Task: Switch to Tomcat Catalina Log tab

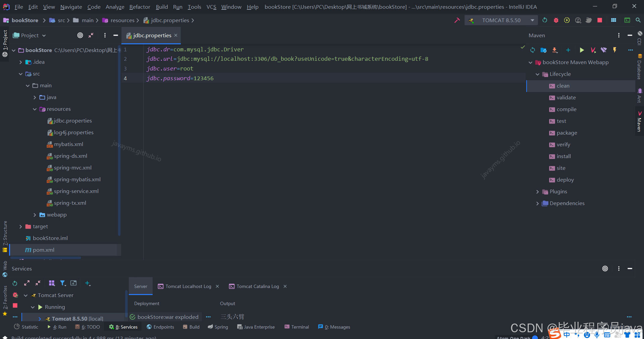Action: [x=258, y=286]
